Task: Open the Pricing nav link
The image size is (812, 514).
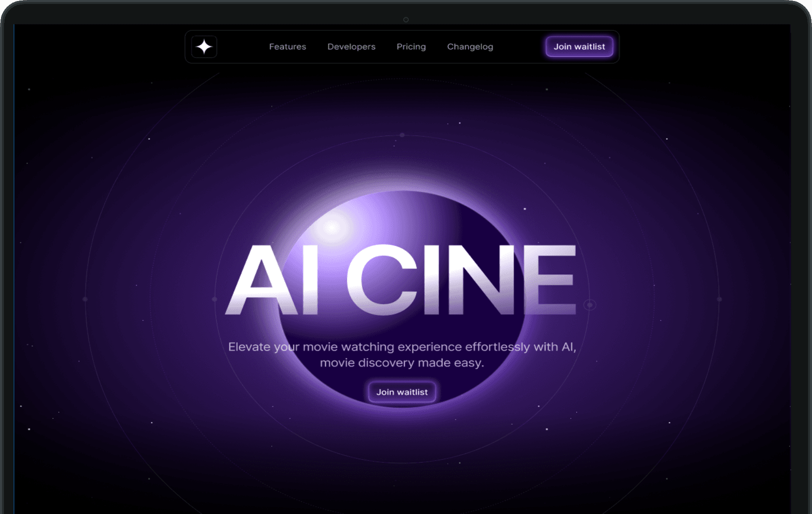Action: coord(411,47)
